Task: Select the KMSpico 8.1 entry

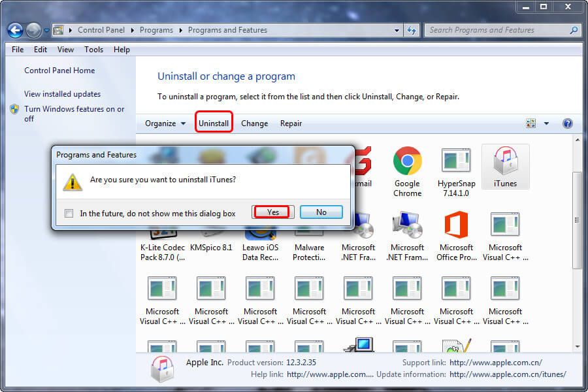Action: [x=211, y=248]
